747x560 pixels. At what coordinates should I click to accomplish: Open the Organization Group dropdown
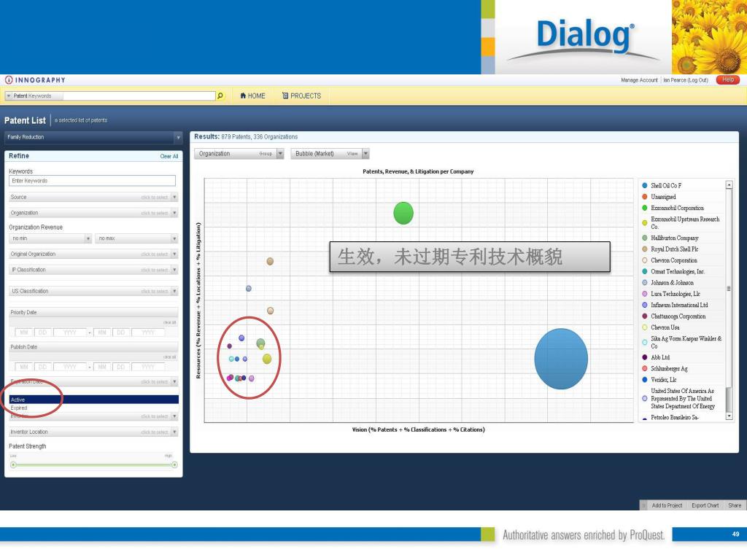pos(239,154)
